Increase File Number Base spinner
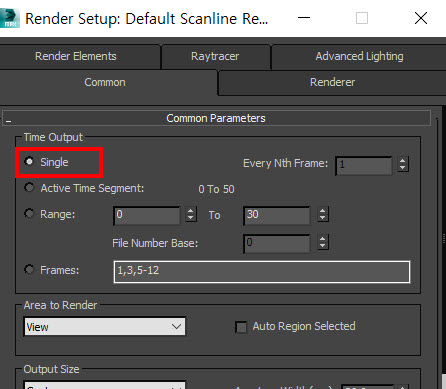The width and height of the screenshot is (446, 389). coord(322,239)
